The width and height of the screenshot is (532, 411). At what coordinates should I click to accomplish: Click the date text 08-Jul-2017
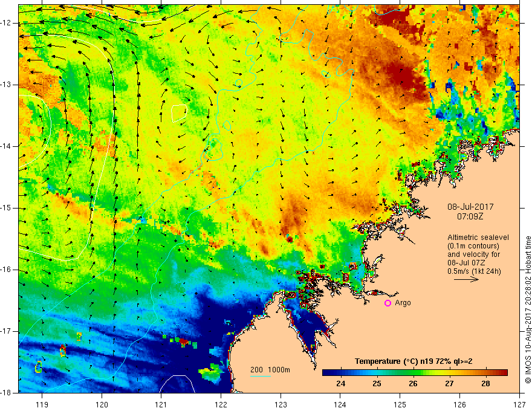pyautogui.click(x=470, y=207)
